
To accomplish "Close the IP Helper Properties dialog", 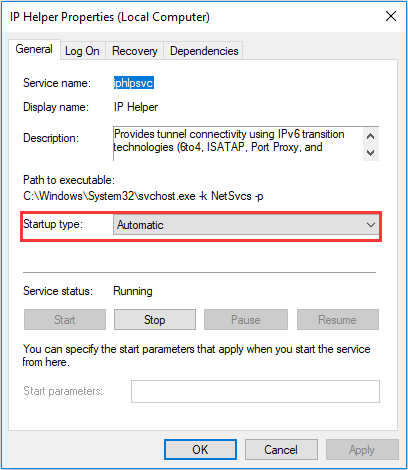I will tap(390, 16).
